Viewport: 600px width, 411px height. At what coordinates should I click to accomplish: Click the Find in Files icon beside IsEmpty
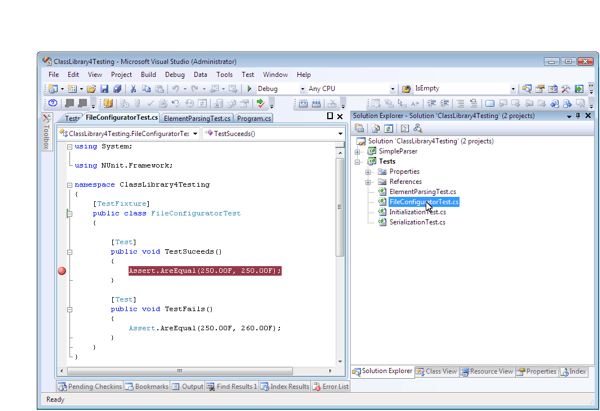(406, 89)
